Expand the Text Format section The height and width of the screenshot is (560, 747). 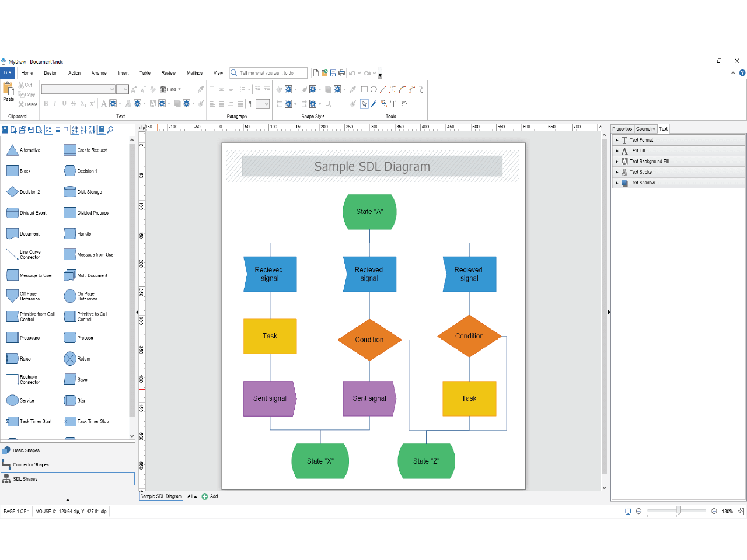[617, 140]
